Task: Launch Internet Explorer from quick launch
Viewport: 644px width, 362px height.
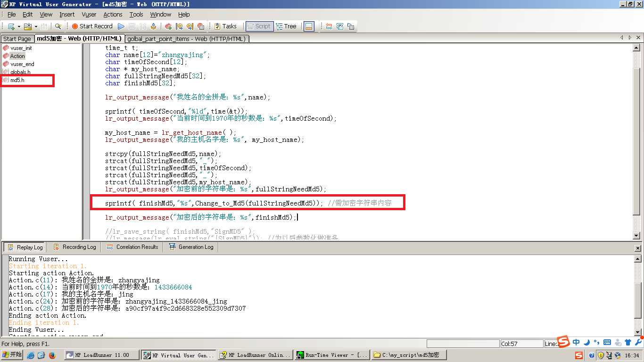Action: (x=31, y=355)
